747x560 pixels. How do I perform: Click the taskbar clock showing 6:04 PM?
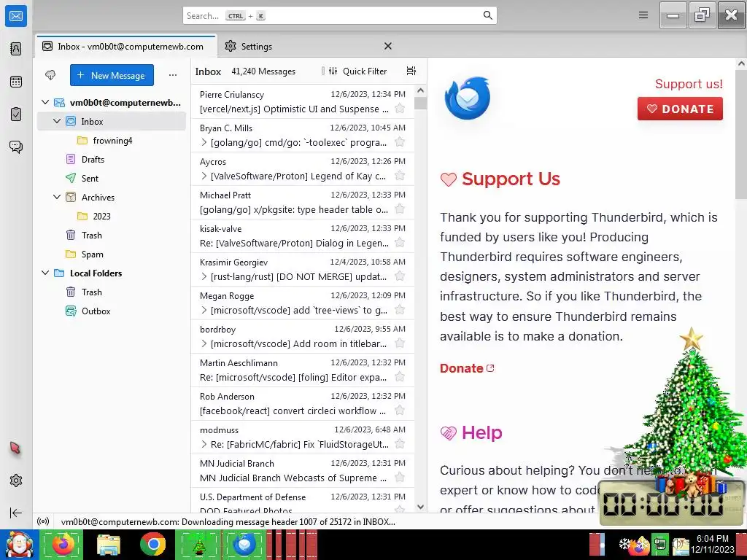click(x=713, y=544)
